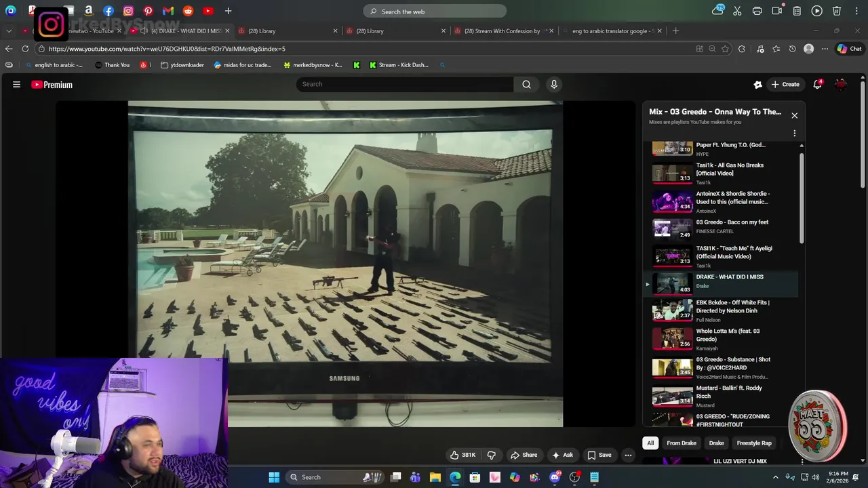The image size is (868, 488).
Task: Switch to eng to arabic translator tab
Action: pyautogui.click(x=612, y=30)
